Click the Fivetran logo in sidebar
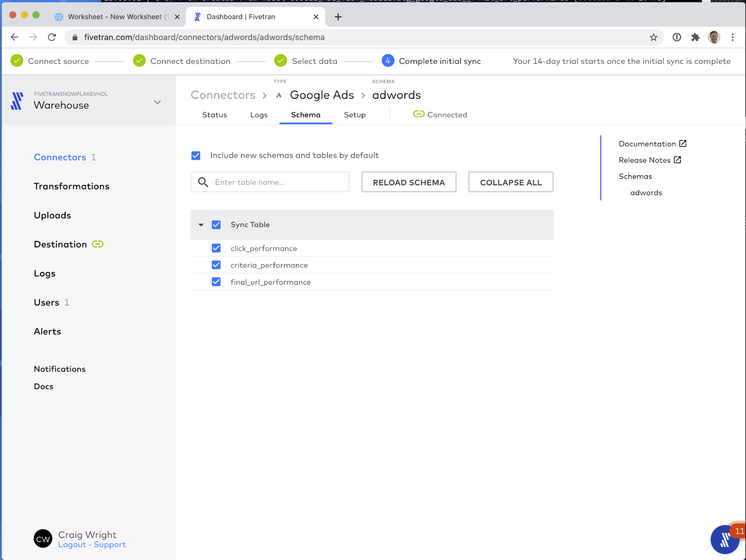746x560 pixels. tap(17, 101)
